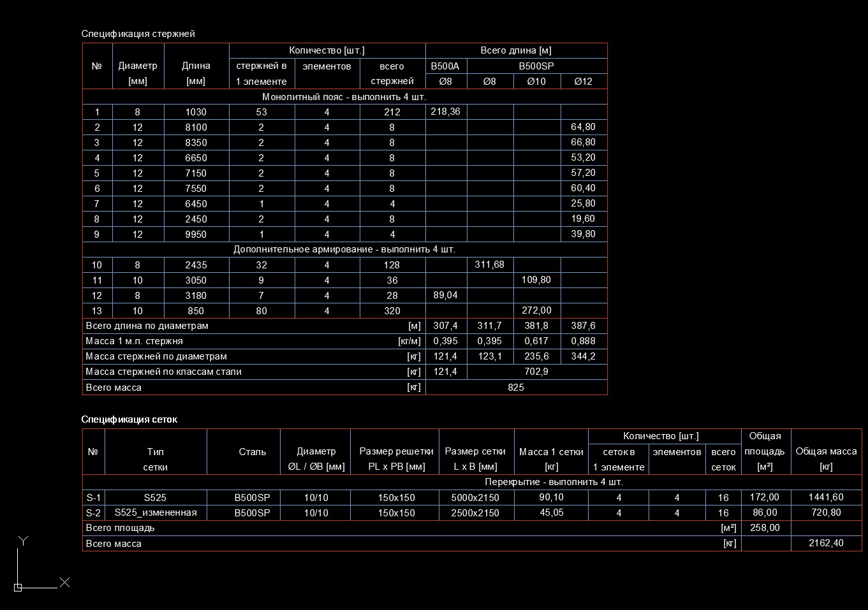Select the 'S525_измененная' mesh type cell
Image resolution: width=868 pixels, height=610 pixels.
(x=156, y=512)
